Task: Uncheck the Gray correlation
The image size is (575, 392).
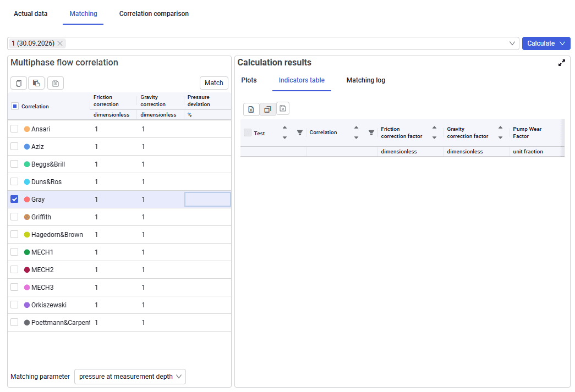Action: pos(14,199)
